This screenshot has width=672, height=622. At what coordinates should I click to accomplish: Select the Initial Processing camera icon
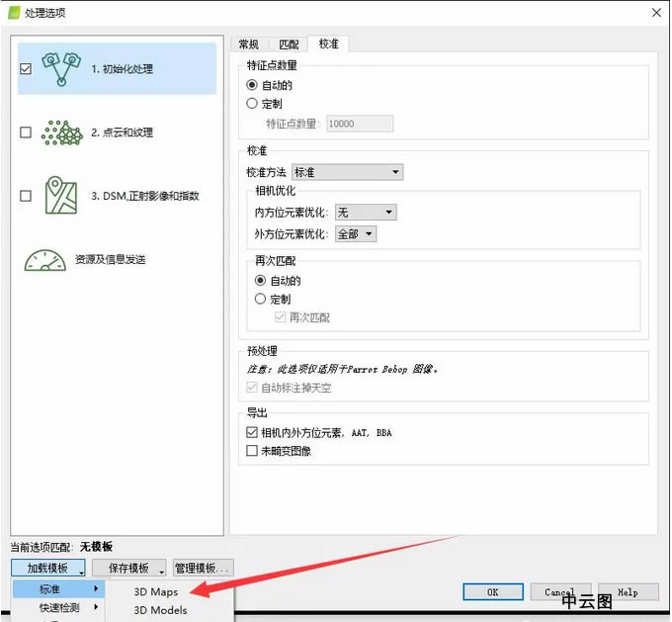[61, 69]
